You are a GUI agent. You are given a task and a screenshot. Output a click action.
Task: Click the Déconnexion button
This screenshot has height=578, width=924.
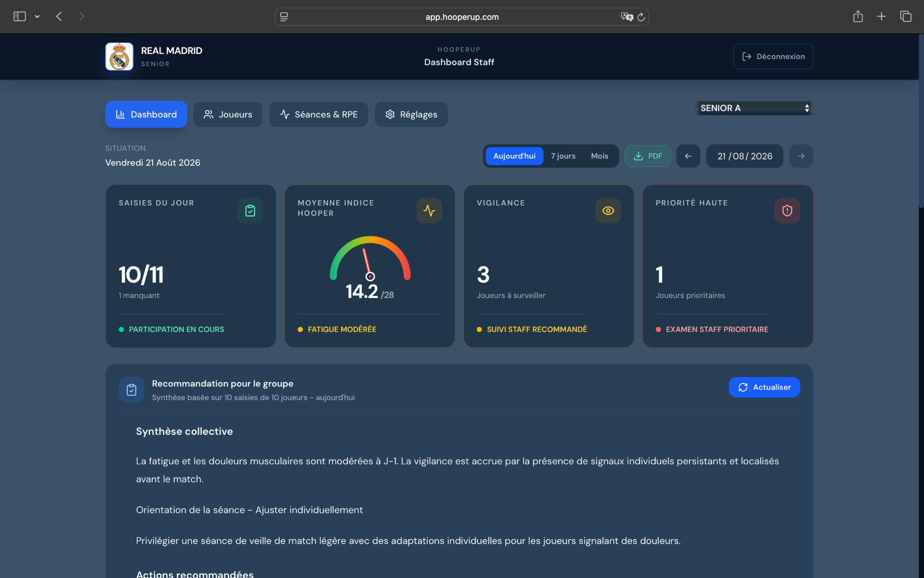(773, 56)
